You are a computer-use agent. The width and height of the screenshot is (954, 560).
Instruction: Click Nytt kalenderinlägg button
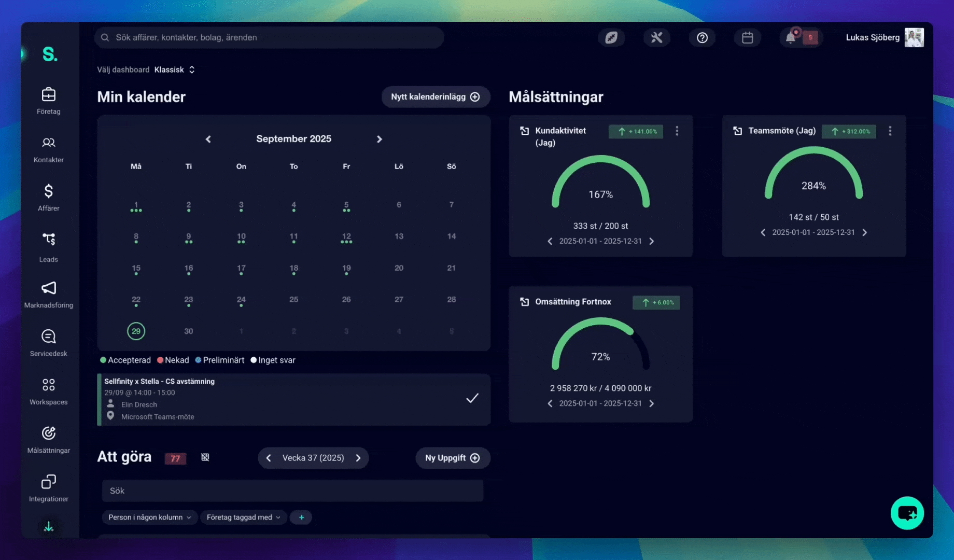click(x=436, y=97)
